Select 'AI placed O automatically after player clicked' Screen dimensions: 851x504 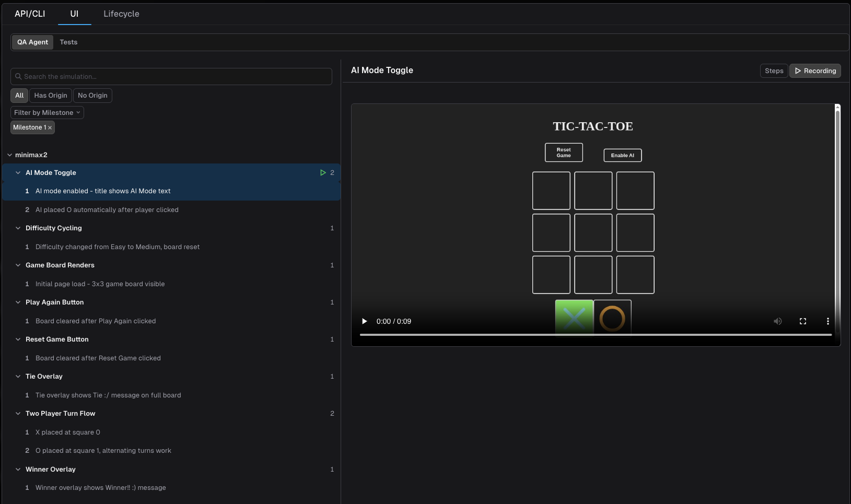(x=171, y=210)
